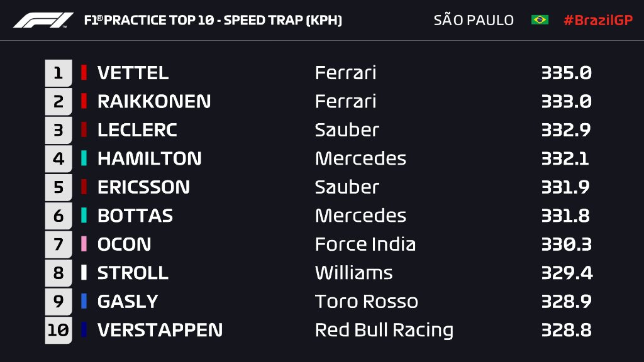Click the red Ferrari color bar beside VETTEL
This screenshot has width=644, height=362.
coord(84,73)
